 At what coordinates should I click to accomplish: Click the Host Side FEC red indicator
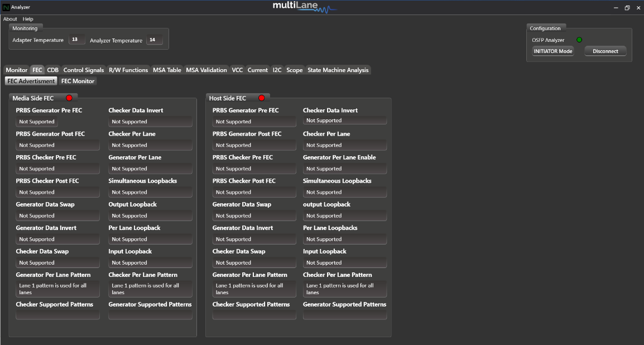pos(261,98)
